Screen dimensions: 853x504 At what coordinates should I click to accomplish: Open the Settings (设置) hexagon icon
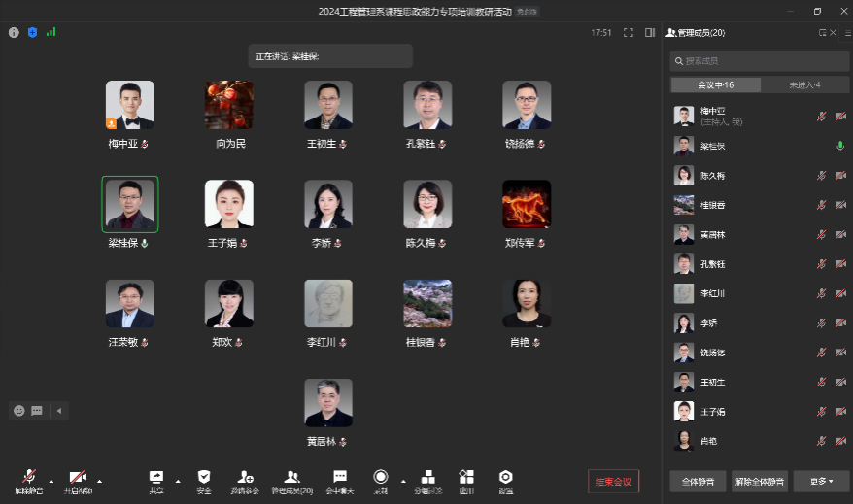click(505, 477)
